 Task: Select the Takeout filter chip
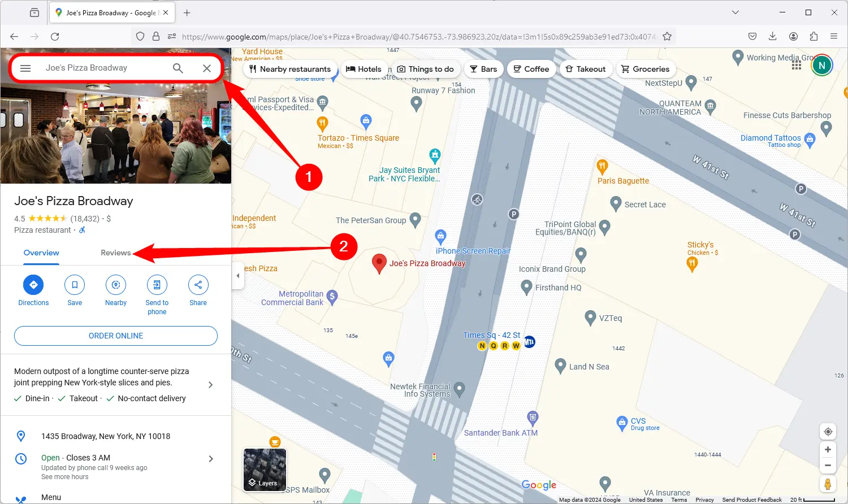point(585,69)
